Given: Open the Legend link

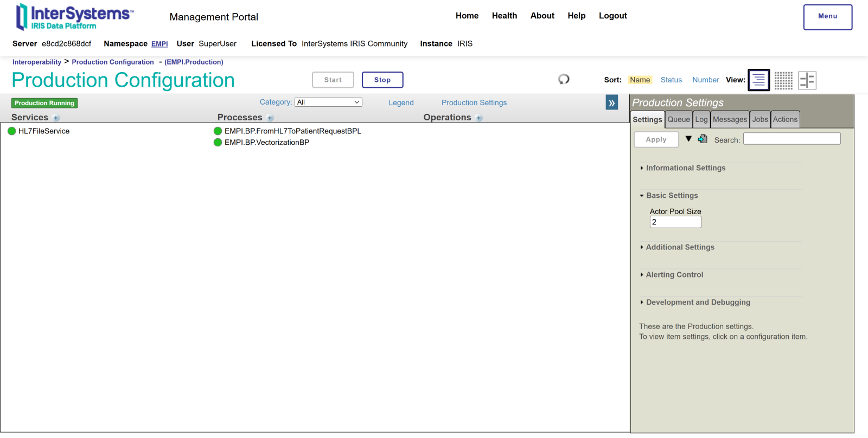Looking at the screenshot, I should pyautogui.click(x=401, y=102).
